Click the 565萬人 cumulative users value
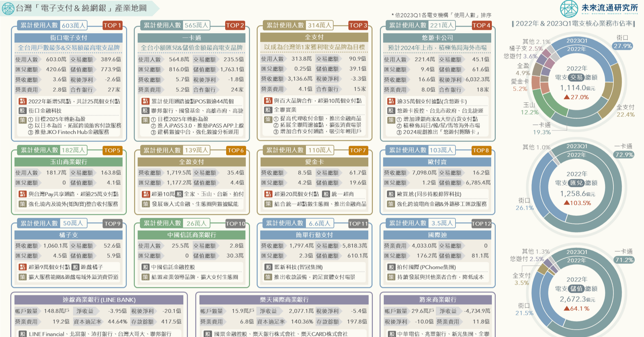Viewport: 644px width, 337px height. (x=196, y=25)
